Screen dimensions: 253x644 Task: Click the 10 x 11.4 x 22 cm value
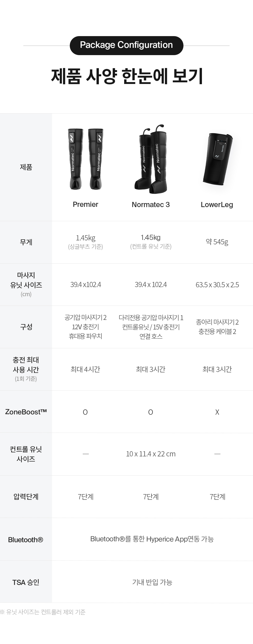pyautogui.click(x=151, y=454)
